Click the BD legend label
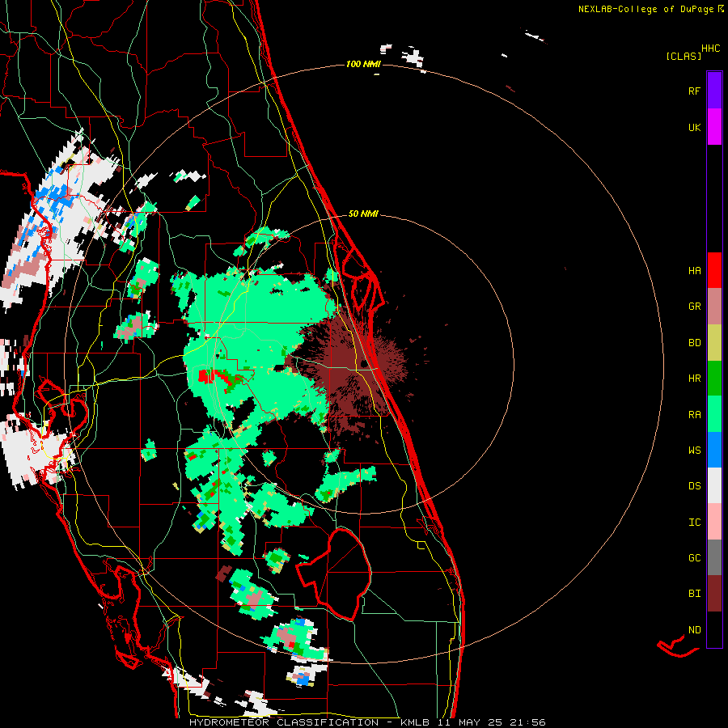Screen dimensions: 728x728 [694, 343]
